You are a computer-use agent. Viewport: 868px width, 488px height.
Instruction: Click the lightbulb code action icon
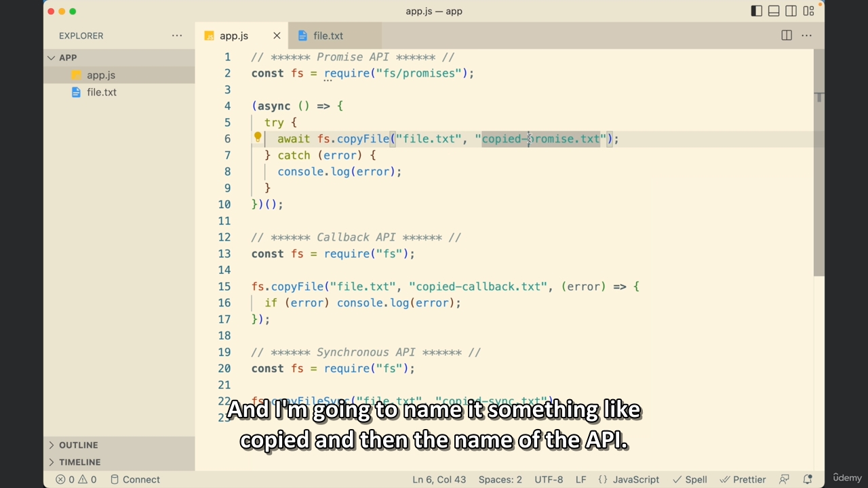click(258, 138)
